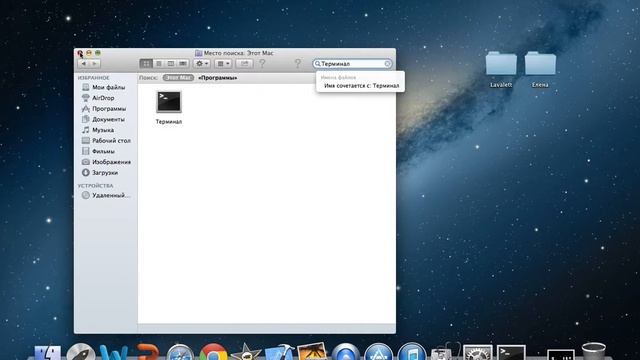Viewport: 640px width, 360px height.
Task: Open Xcode hammer icon in the Dock
Action: (x=279, y=352)
